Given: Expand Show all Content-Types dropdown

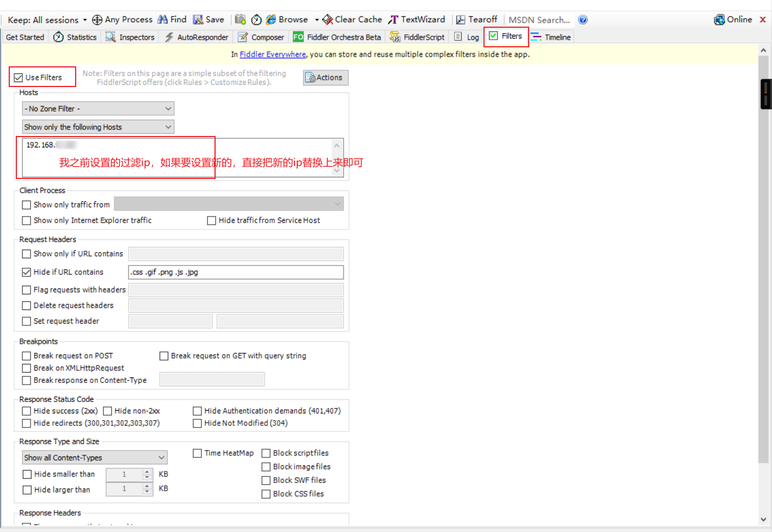Looking at the screenshot, I should 94,458.
